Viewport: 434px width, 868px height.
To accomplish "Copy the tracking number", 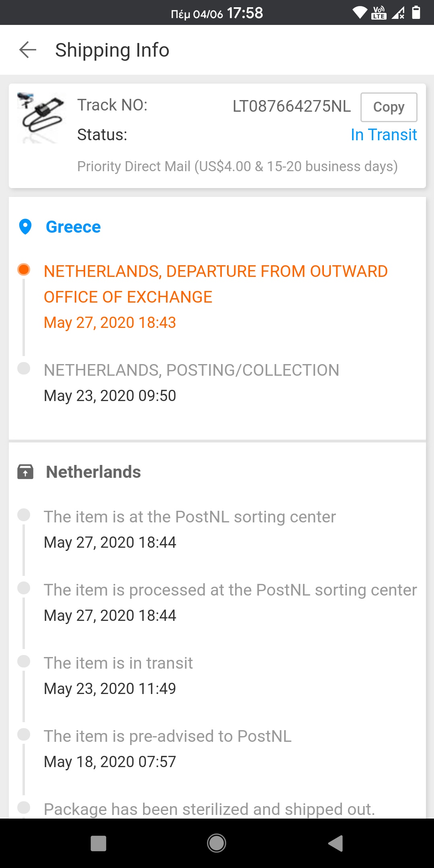I will pos(389,107).
